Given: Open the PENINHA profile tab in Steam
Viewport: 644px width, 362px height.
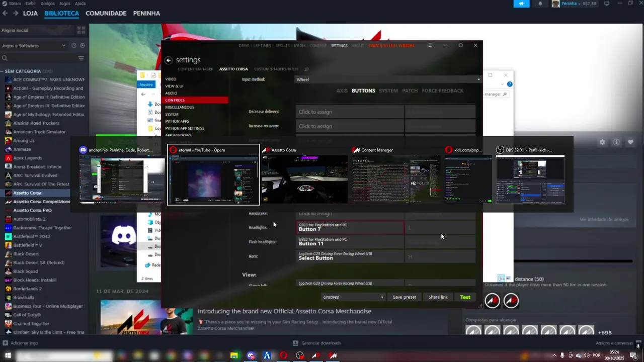Looking at the screenshot, I should click(x=146, y=13).
